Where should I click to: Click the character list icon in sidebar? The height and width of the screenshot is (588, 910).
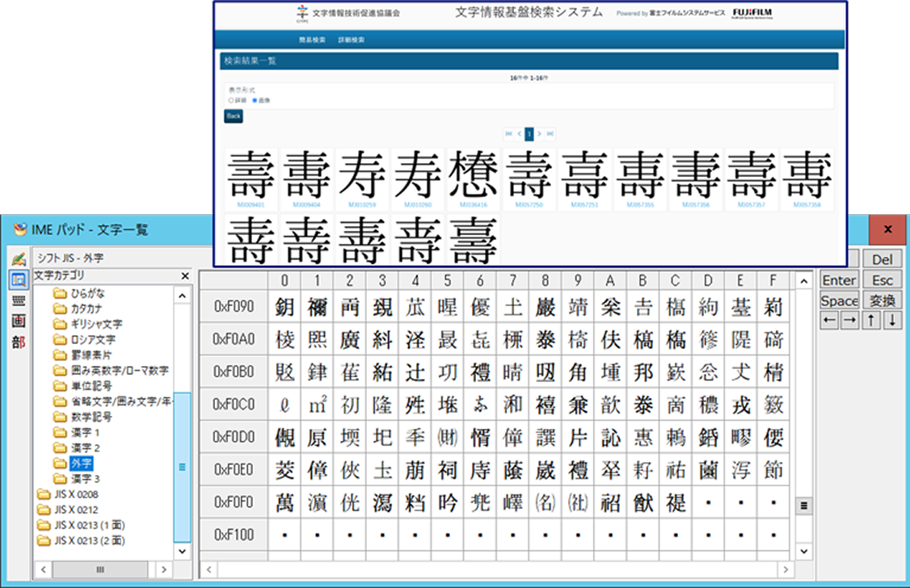coord(17,279)
